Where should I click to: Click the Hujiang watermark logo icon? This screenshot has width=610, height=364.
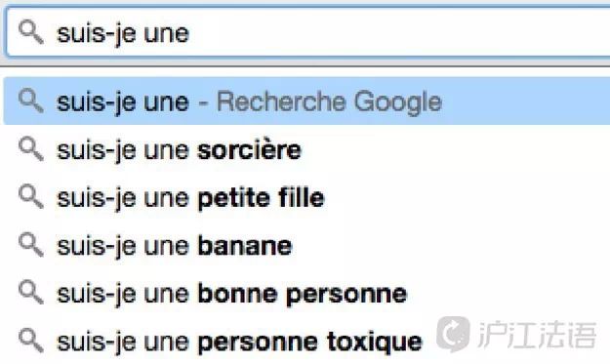[x=453, y=334]
